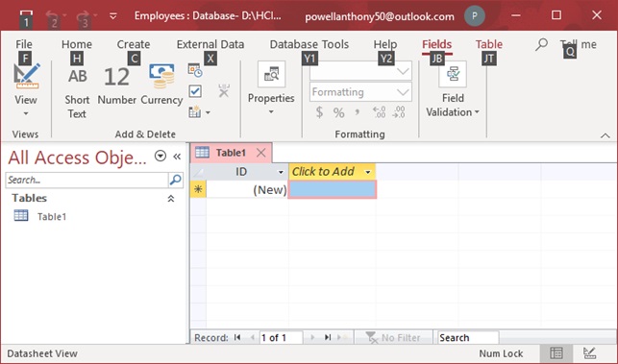618x364 pixels.
Task: Select Table1 in navigation pane
Action: click(x=52, y=217)
